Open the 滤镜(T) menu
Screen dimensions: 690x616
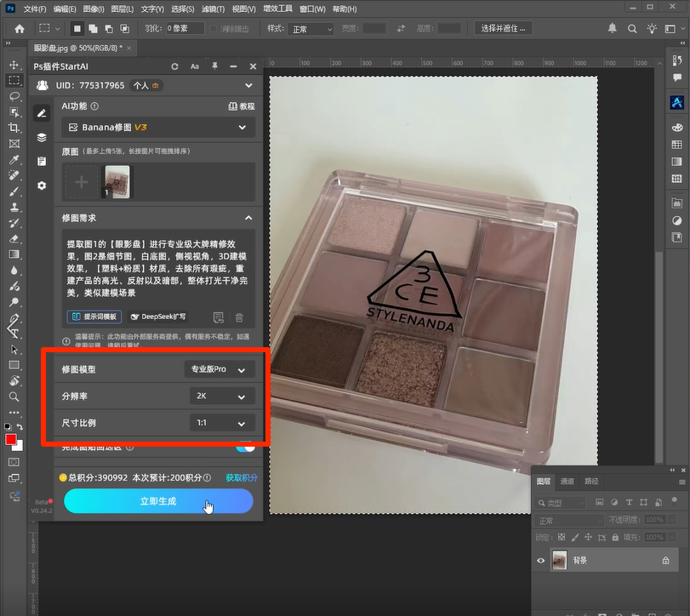[x=213, y=9]
